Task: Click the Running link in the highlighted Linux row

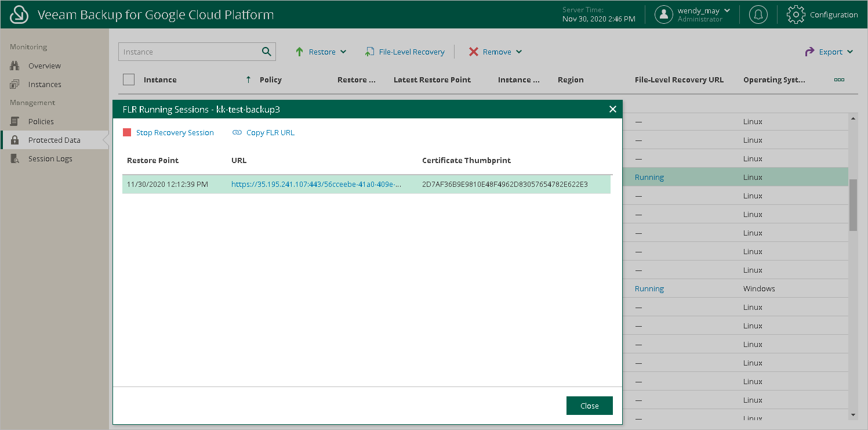Action: click(x=649, y=177)
